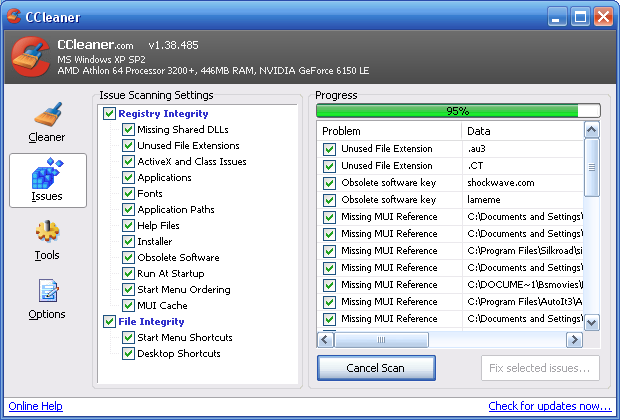The height and width of the screenshot is (420, 620).
Task: Click horizontal scrollbar right arrow in results
Action: (574, 340)
